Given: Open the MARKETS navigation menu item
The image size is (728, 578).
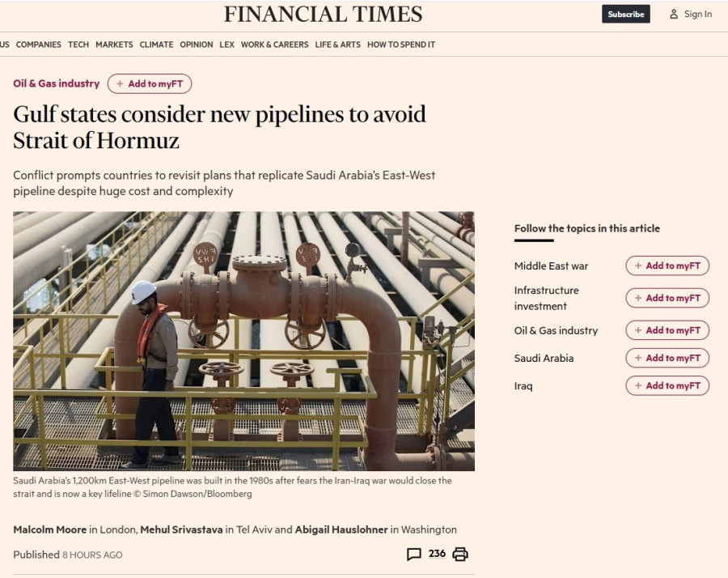Looking at the screenshot, I should click(x=114, y=45).
